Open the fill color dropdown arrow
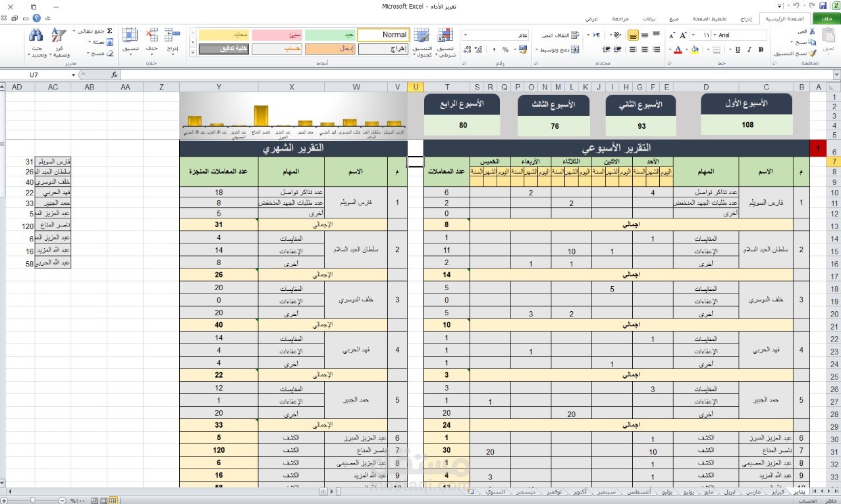The height and width of the screenshot is (504, 841). [x=686, y=49]
